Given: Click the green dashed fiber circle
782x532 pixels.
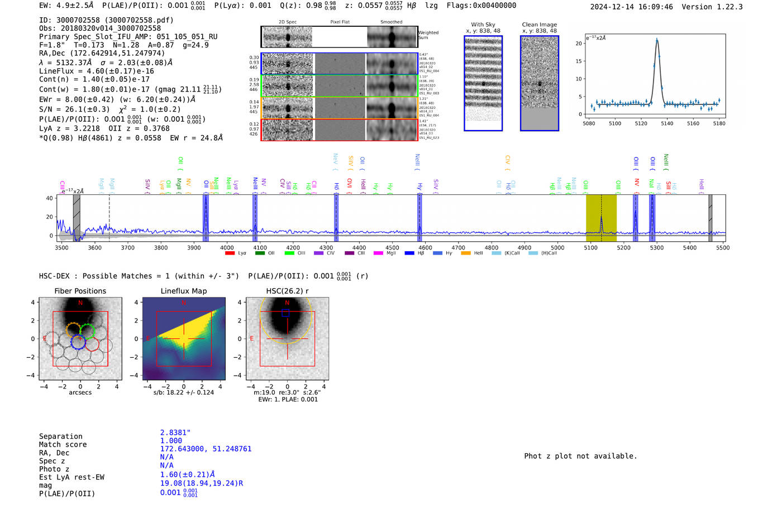Looking at the screenshot, I should click(x=87, y=330).
